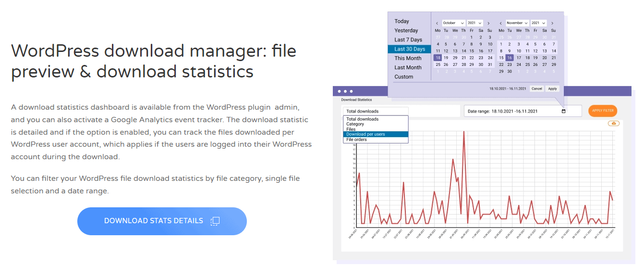Go to previous month arrow beside October

pos(437,23)
